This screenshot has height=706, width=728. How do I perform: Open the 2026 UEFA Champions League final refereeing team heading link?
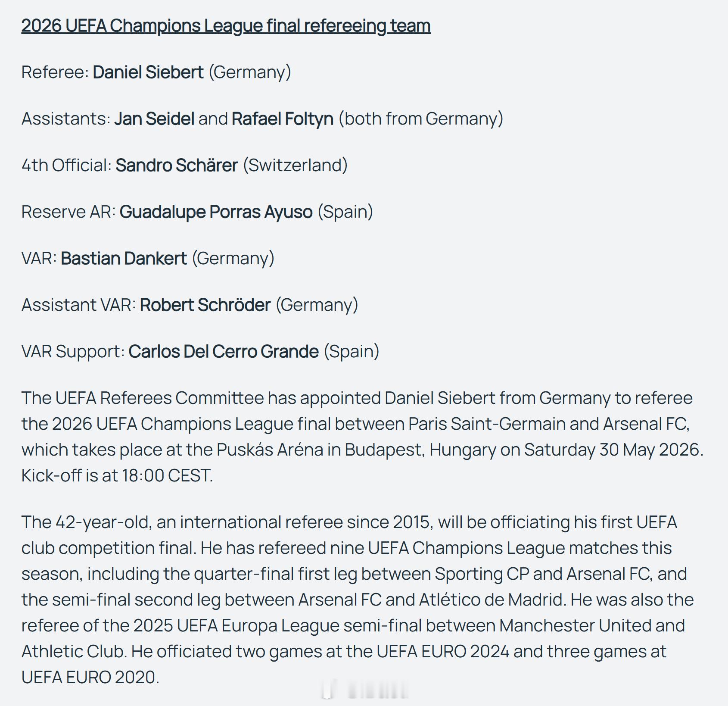[x=226, y=26]
